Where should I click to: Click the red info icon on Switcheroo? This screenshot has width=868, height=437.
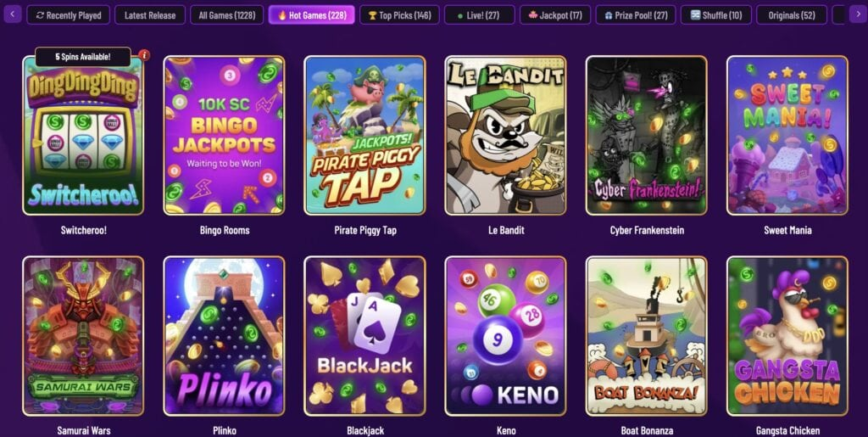click(144, 55)
